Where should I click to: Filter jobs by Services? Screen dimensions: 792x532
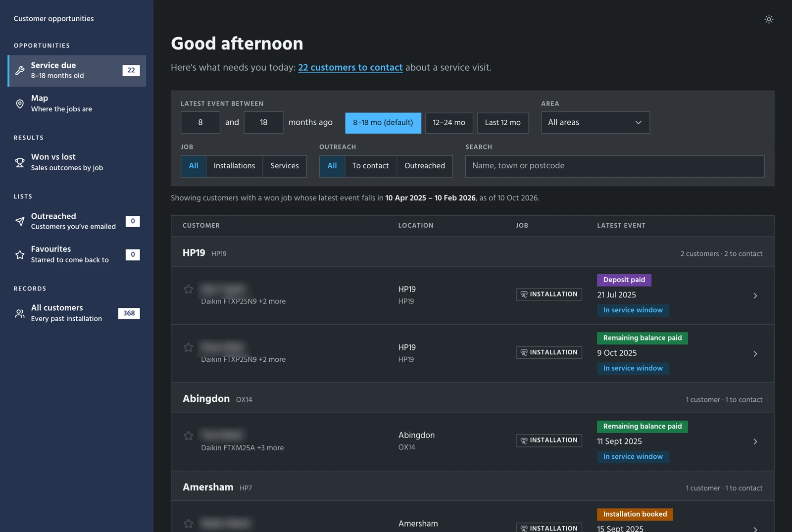(285, 166)
